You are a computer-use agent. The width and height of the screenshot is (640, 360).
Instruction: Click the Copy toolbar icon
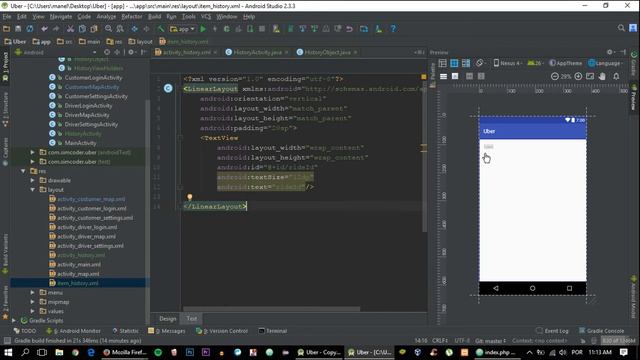[x=82, y=29]
